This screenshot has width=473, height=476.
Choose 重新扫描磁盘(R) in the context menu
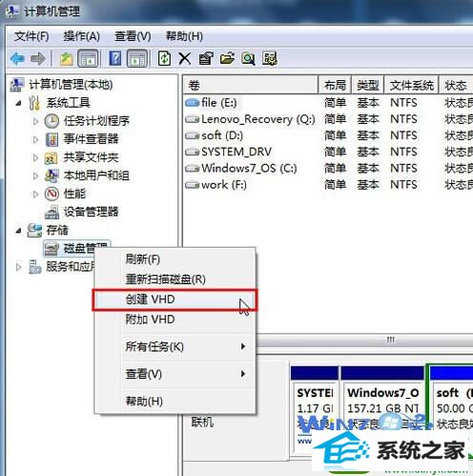pos(175,279)
